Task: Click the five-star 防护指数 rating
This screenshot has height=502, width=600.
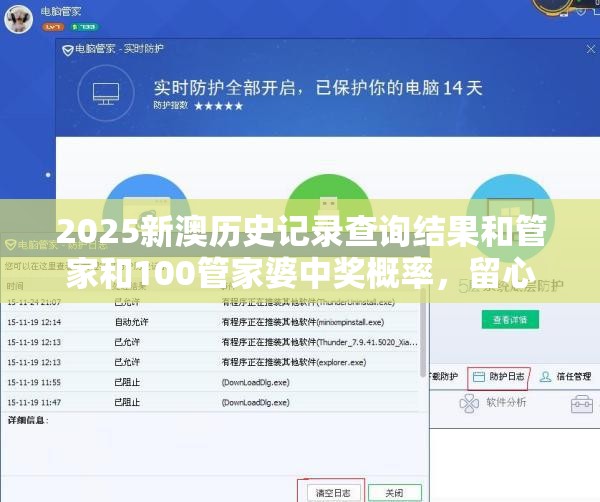Action: pos(218,106)
